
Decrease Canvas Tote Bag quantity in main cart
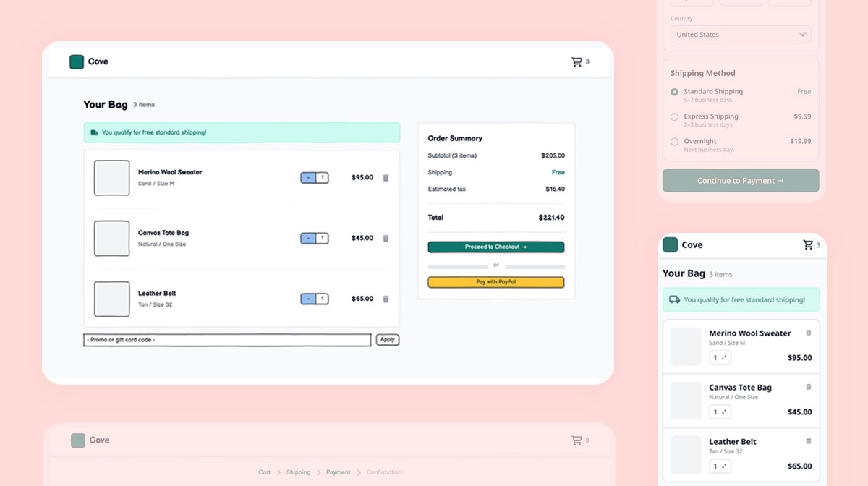click(x=308, y=239)
